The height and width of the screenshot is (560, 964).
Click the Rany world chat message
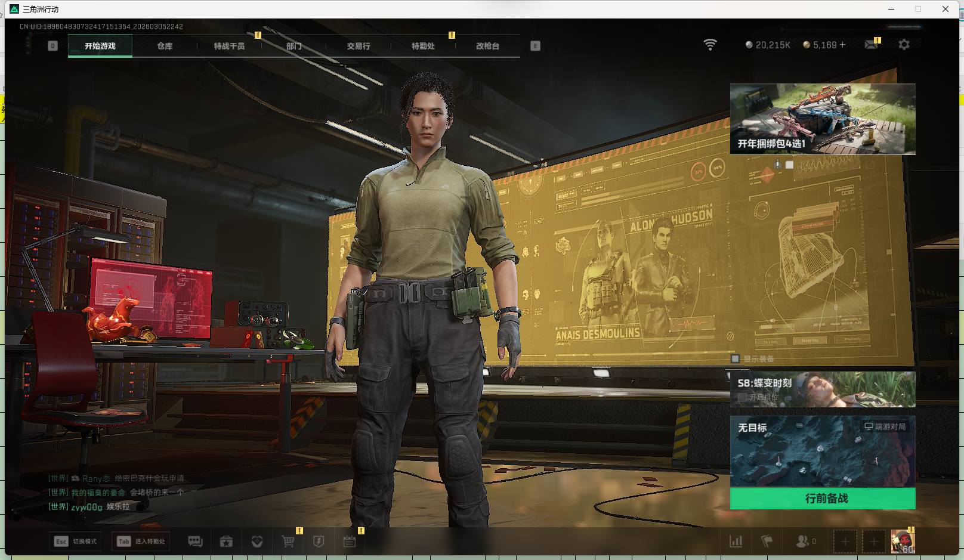[x=116, y=478]
